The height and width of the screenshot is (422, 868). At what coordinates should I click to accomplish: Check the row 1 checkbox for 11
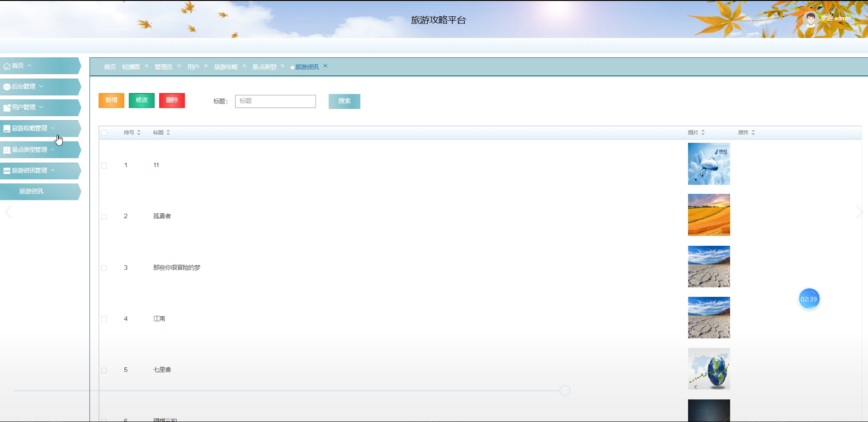pos(104,166)
